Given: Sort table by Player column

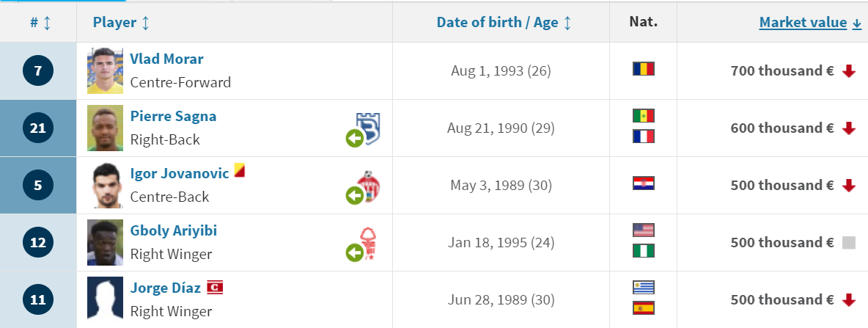Looking at the screenshot, I should (x=121, y=23).
